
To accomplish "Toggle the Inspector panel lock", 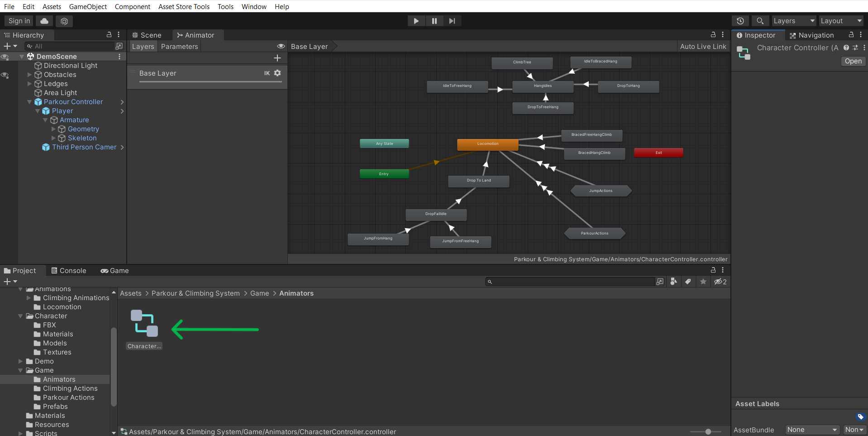I will [851, 35].
